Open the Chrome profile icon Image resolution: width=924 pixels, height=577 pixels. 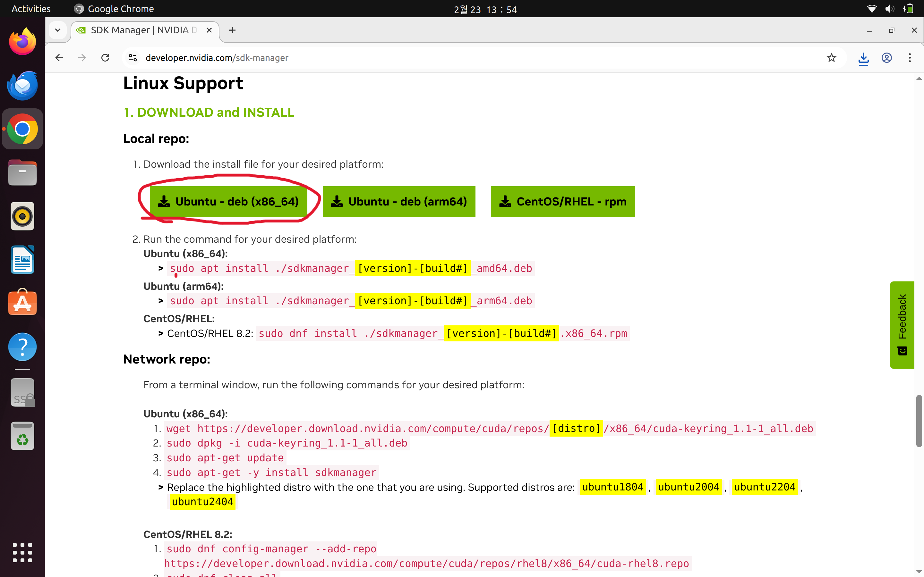click(886, 58)
